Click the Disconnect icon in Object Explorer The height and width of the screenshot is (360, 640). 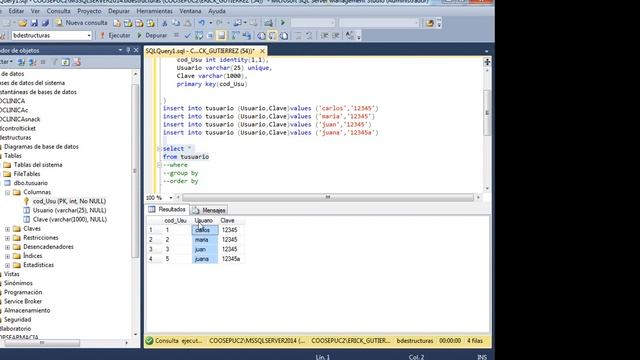33,62
